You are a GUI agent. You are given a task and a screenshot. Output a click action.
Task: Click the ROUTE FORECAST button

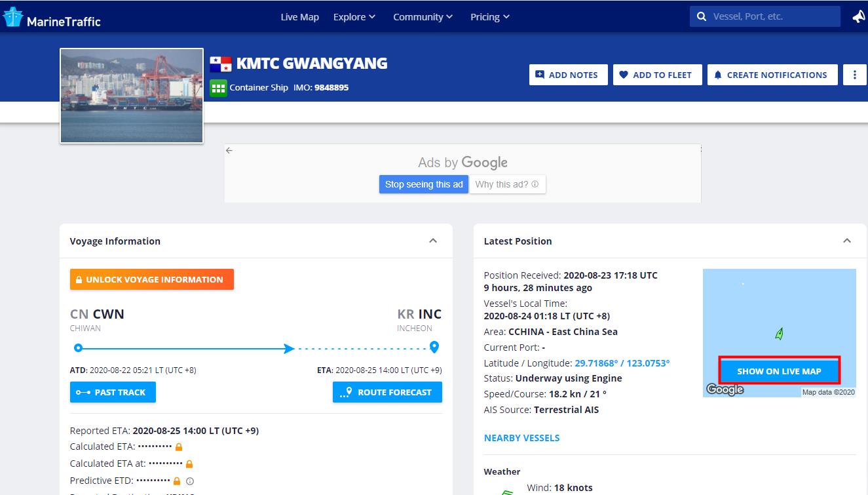(387, 392)
